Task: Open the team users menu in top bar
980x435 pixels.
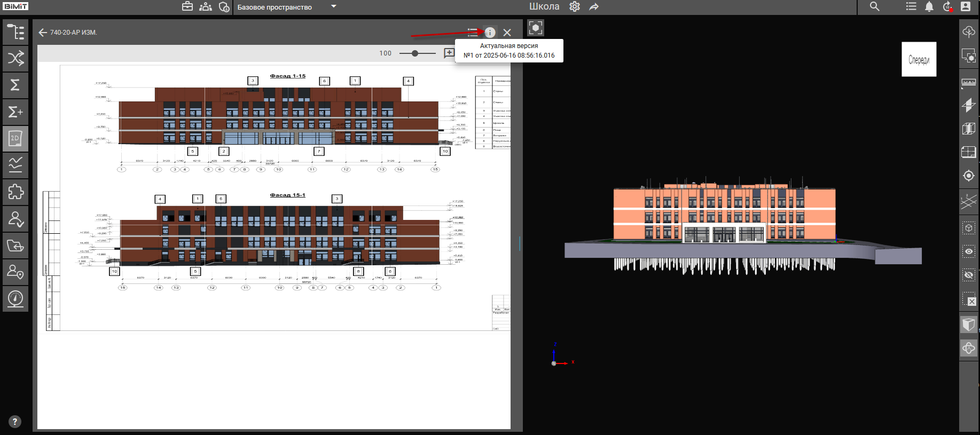Action: pos(206,7)
